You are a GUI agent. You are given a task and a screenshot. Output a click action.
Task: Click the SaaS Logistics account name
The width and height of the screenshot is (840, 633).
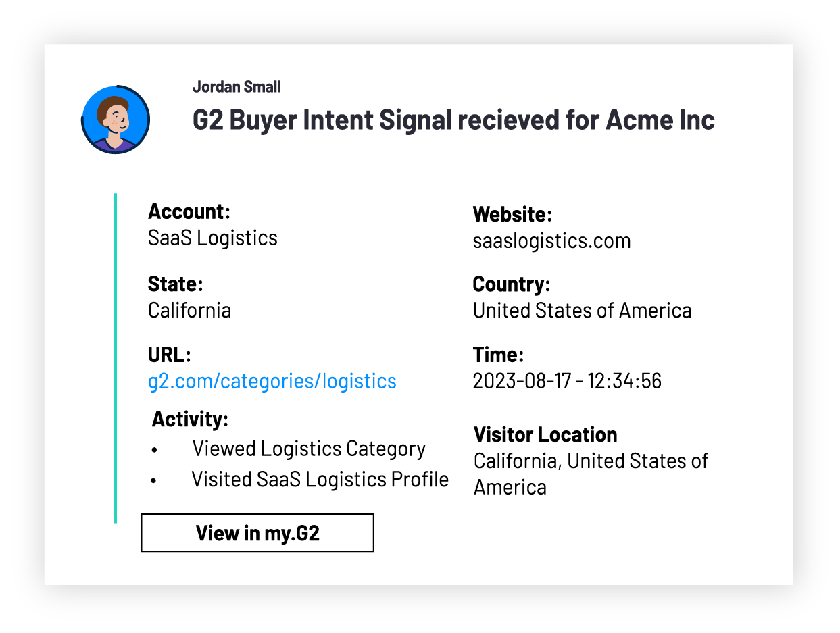pos(212,238)
